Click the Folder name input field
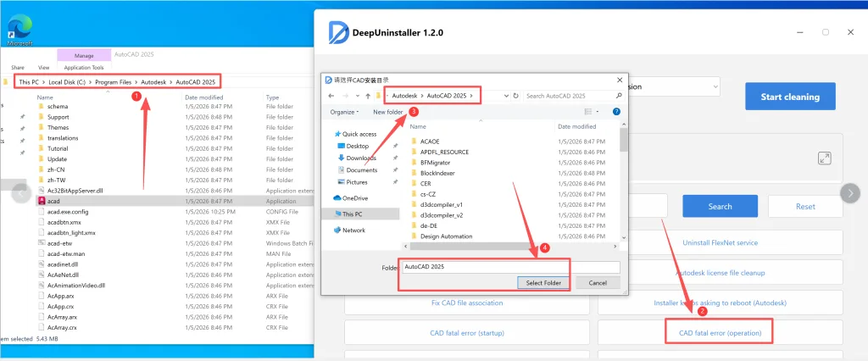 pyautogui.click(x=510, y=266)
